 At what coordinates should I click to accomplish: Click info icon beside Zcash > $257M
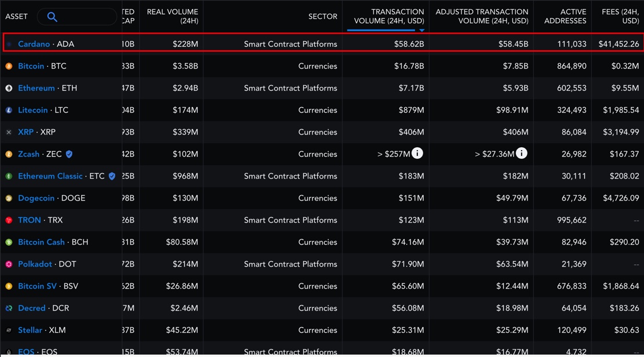417,153
